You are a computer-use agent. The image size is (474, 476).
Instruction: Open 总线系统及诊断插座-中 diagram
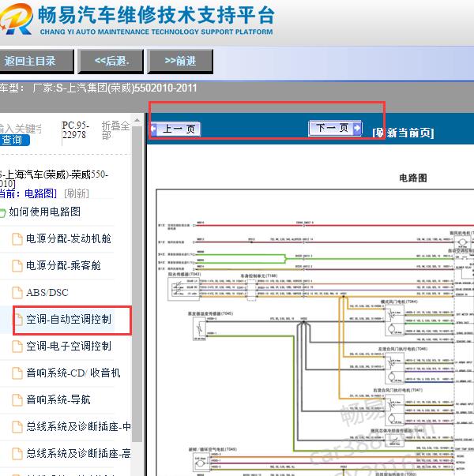point(78,426)
